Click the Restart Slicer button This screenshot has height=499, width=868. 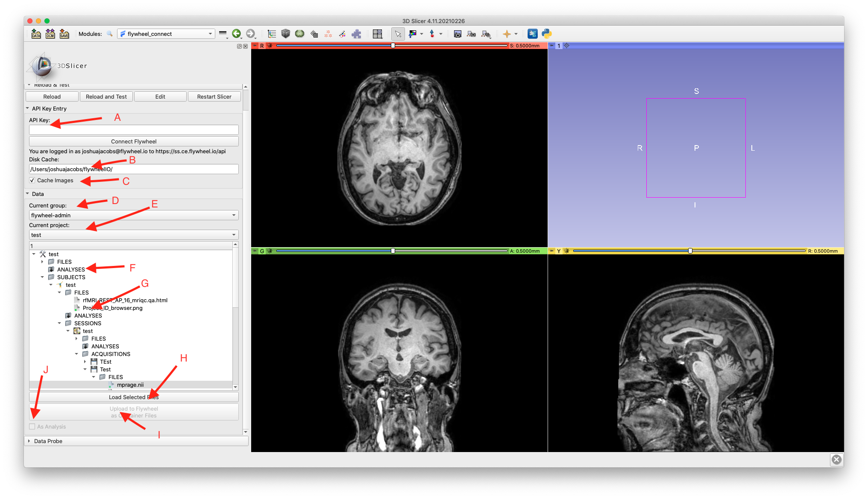[x=214, y=96]
